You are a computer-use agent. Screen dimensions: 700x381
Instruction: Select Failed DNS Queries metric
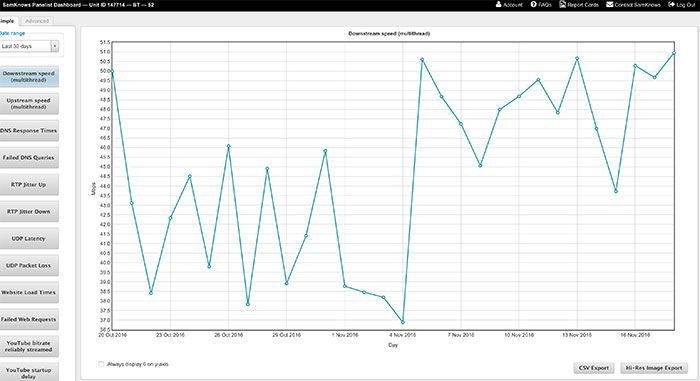coord(29,157)
